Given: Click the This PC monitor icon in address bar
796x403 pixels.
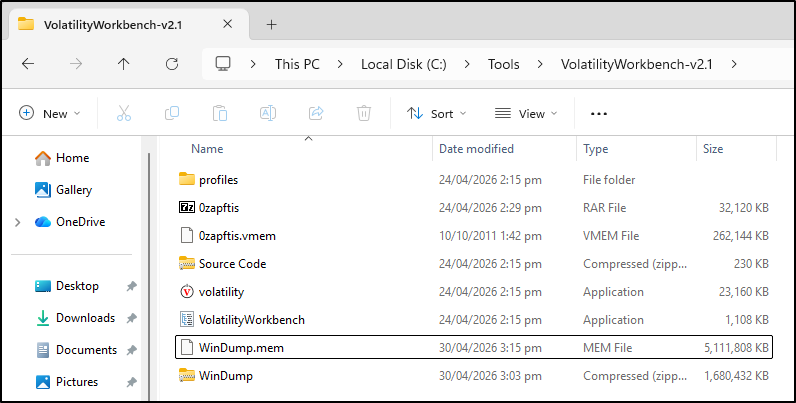Looking at the screenshot, I should (223, 64).
